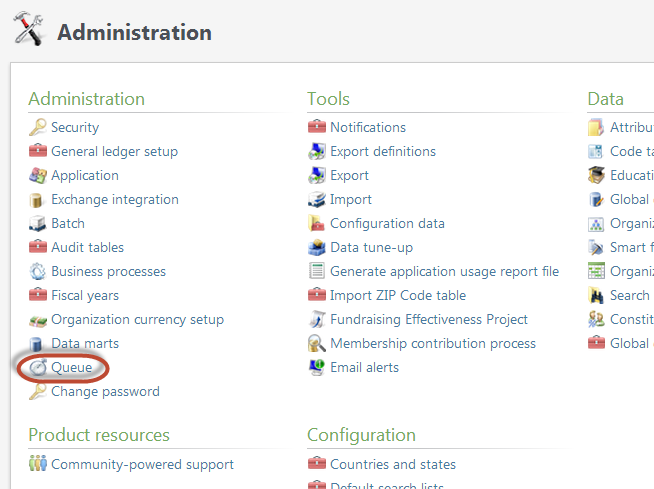Open Configuration data link
This screenshot has width=654, height=489.
pyautogui.click(x=387, y=223)
